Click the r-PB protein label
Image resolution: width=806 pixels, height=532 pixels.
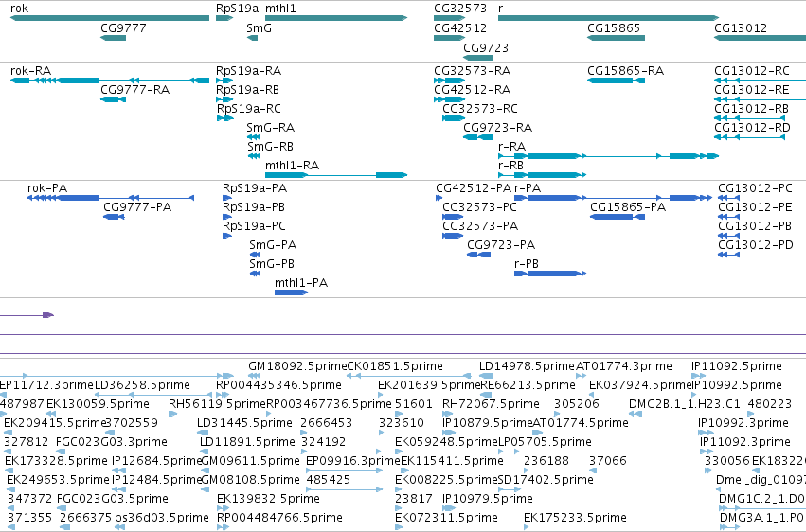click(527, 263)
